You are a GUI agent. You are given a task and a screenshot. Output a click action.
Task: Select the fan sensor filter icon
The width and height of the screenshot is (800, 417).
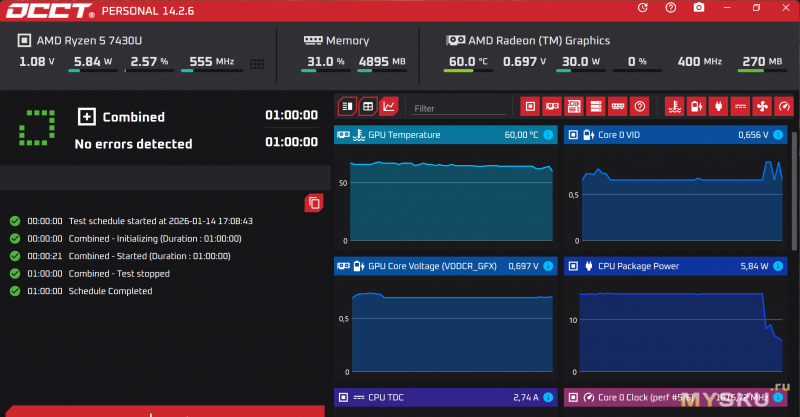pos(762,106)
